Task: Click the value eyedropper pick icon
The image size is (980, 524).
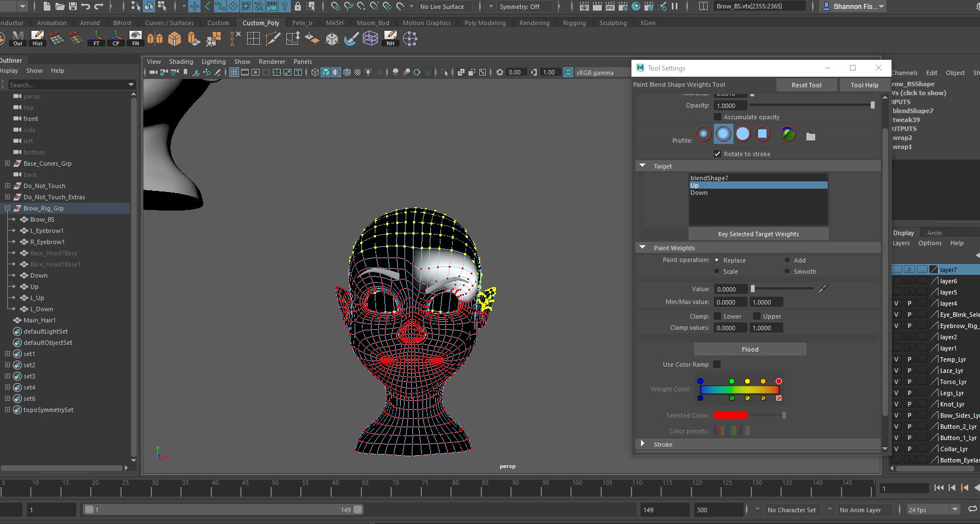Action: tap(823, 289)
